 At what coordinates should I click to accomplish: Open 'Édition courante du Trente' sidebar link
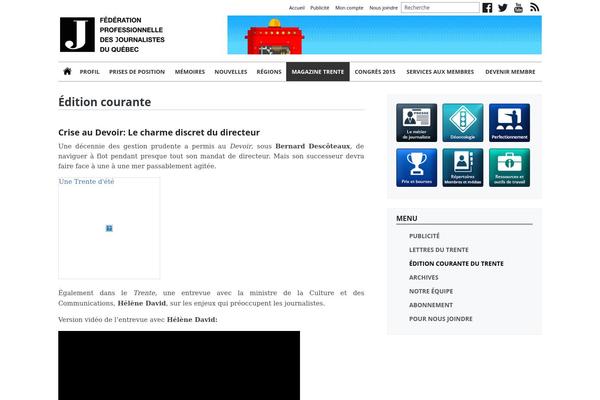click(x=457, y=263)
